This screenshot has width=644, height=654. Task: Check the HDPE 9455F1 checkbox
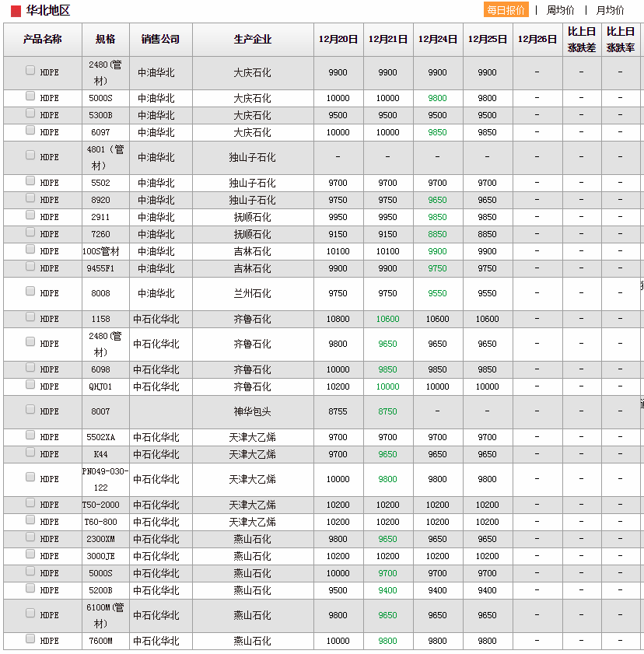(x=30, y=266)
